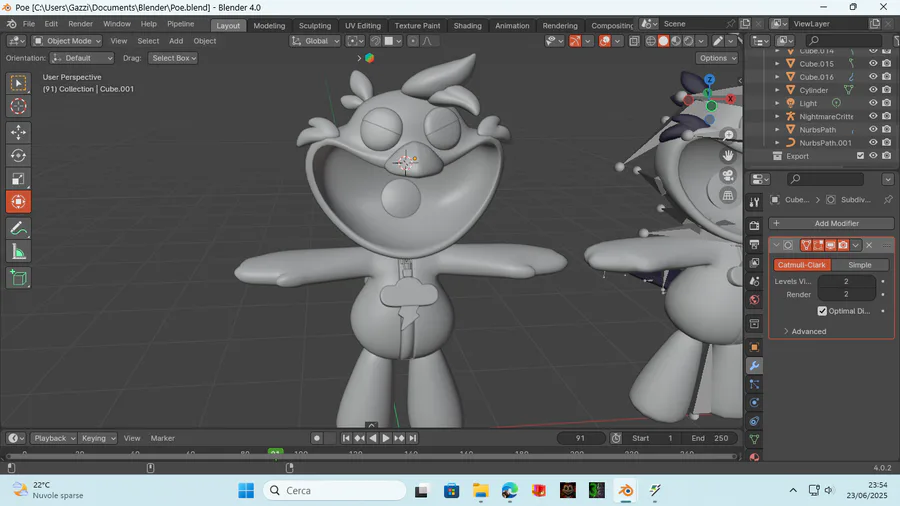Open Windows Start menu

[x=246, y=491]
